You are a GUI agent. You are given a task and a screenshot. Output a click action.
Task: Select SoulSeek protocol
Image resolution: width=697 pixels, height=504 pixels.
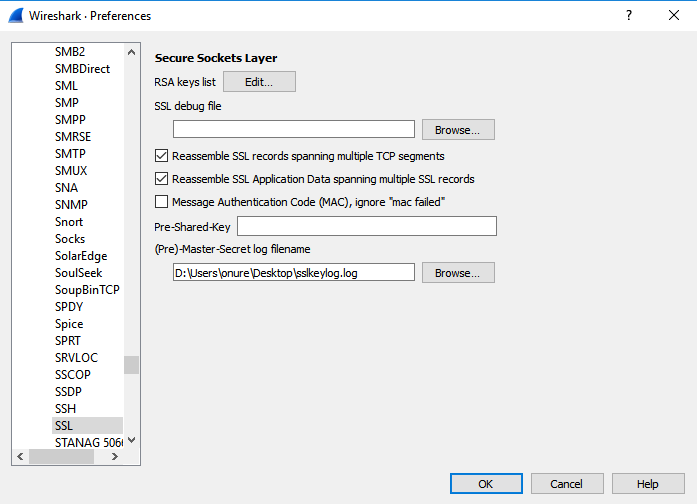click(78, 273)
